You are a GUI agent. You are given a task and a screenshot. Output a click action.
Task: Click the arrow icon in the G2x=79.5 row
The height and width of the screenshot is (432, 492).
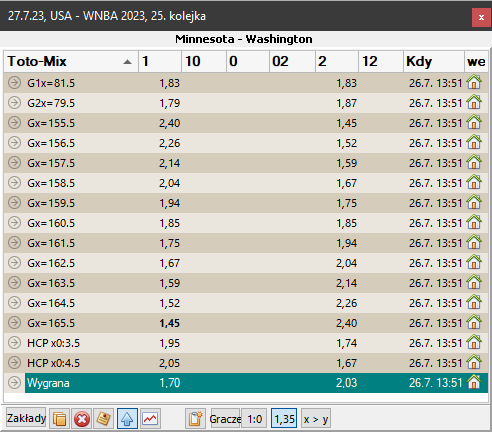[14, 102]
